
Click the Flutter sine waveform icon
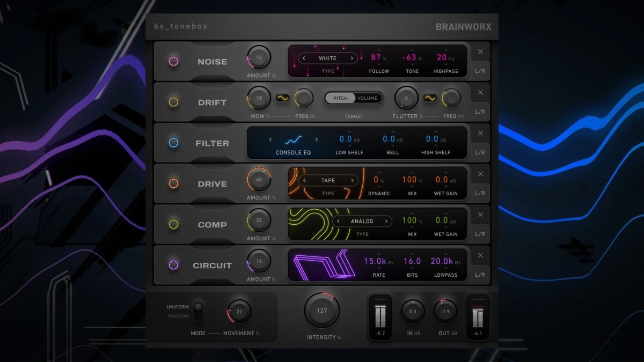point(430,98)
